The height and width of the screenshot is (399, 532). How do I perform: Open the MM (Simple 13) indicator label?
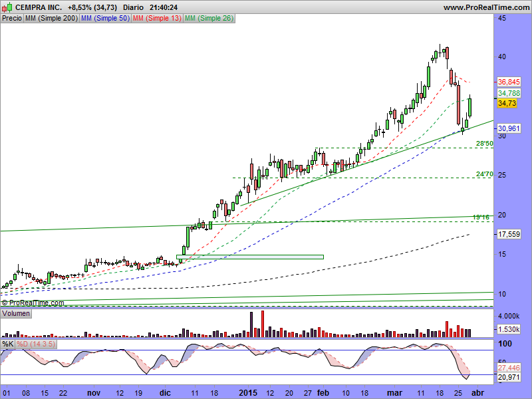(157, 19)
